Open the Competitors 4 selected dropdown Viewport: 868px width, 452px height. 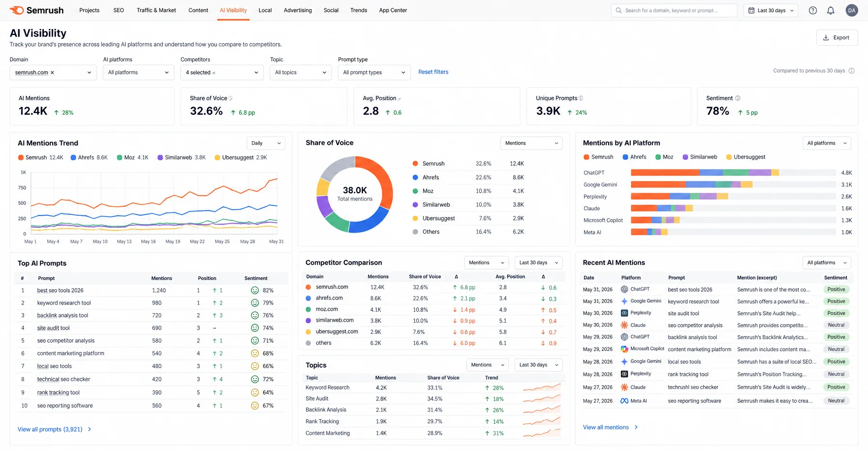222,73
